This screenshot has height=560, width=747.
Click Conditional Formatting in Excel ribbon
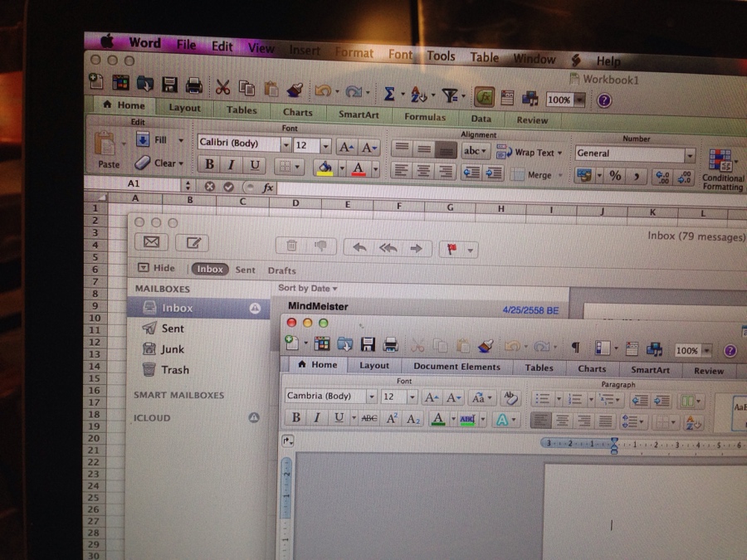pos(722,169)
